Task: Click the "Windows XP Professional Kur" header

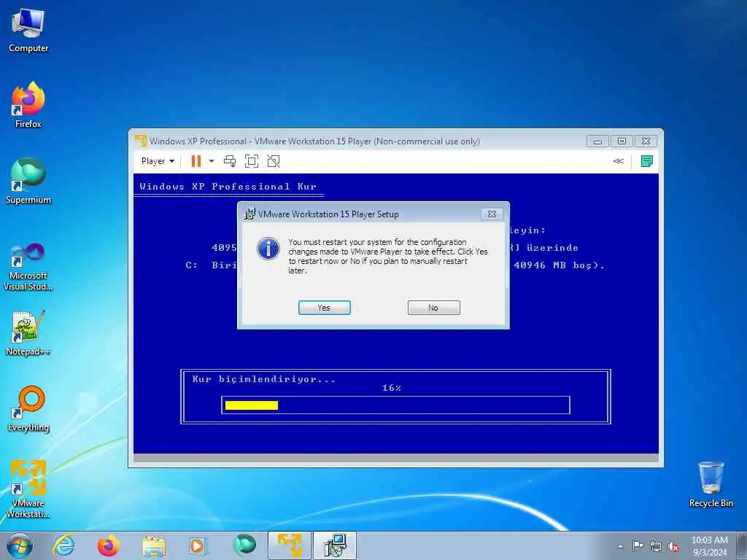Action: coord(228,187)
